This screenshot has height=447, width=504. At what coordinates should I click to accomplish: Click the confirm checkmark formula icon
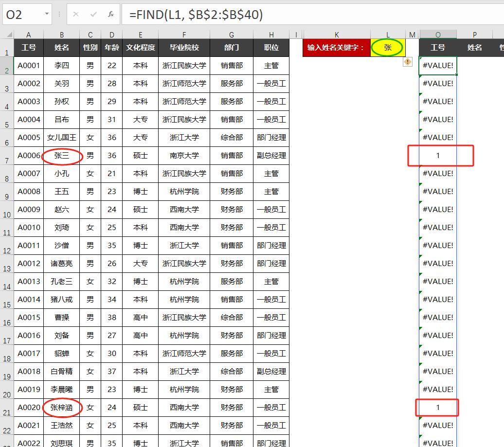pos(93,14)
